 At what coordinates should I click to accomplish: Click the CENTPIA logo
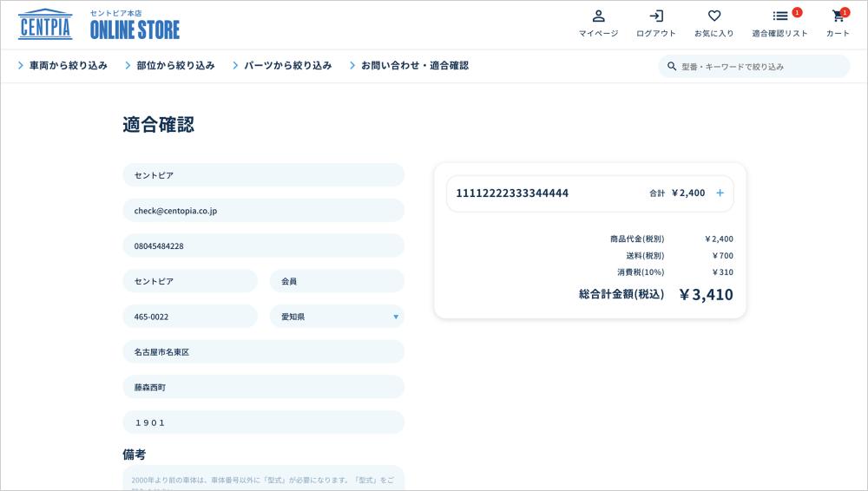[45, 24]
